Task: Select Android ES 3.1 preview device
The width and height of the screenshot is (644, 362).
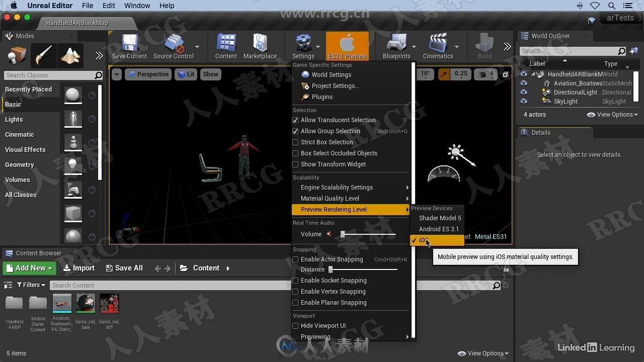Action: click(438, 229)
